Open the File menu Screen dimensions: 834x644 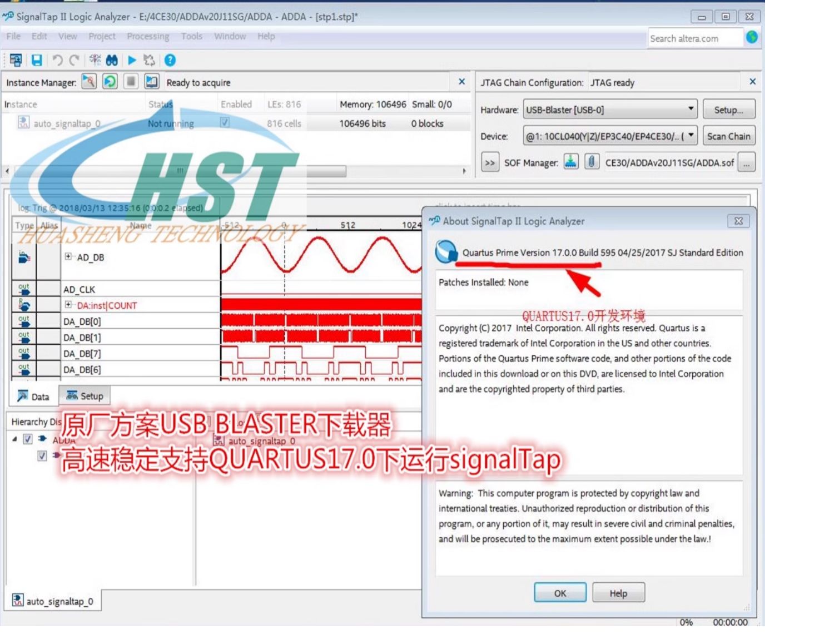[13, 36]
